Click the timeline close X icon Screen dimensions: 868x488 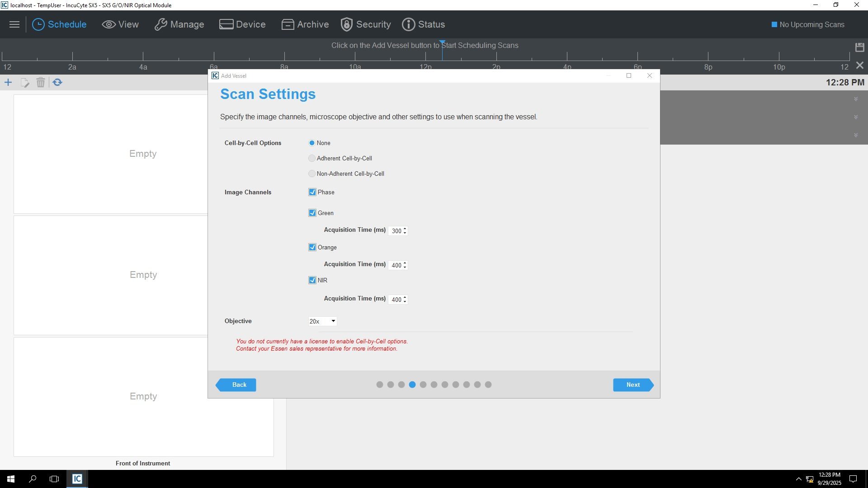click(859, 66)
